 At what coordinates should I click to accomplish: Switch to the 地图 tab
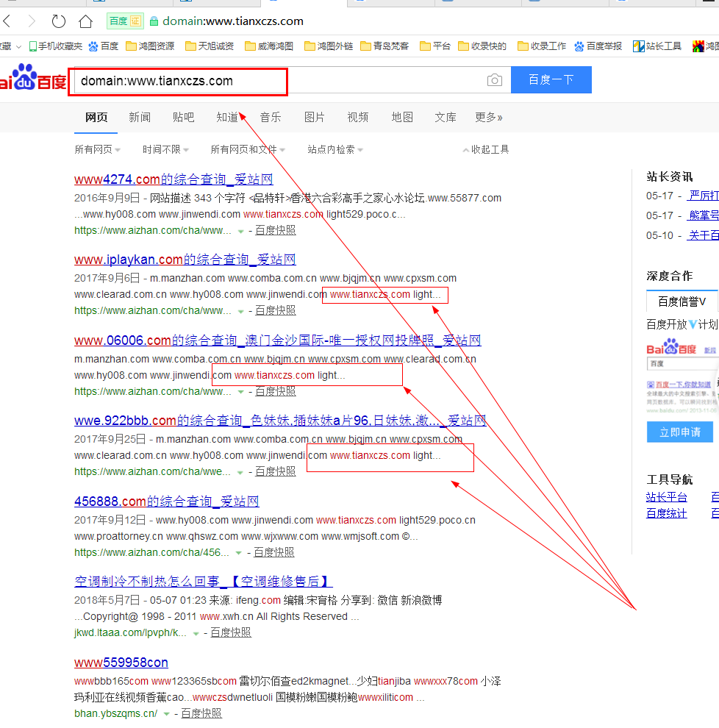[x=402, y=118]
